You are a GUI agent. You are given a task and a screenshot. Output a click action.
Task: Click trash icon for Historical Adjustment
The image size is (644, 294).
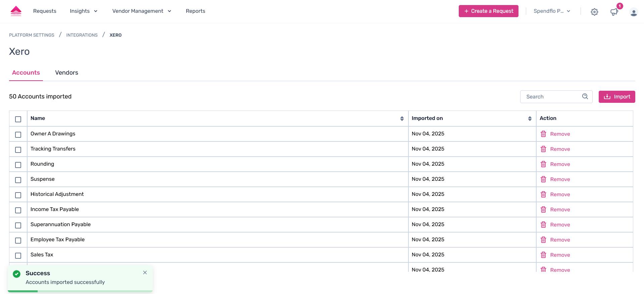tap(543, 194)
